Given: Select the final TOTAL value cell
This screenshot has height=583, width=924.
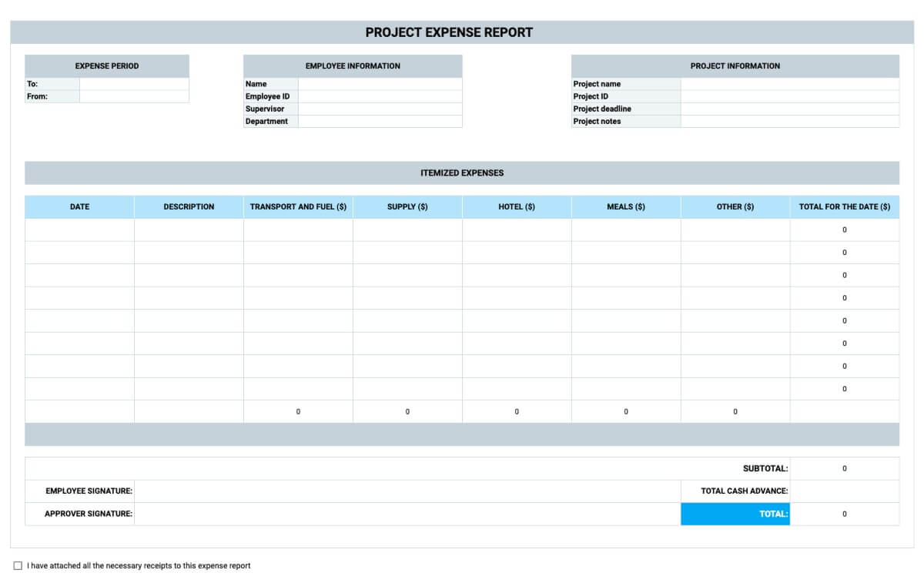Looking at the screenshot, I should [x=845, y=514].
